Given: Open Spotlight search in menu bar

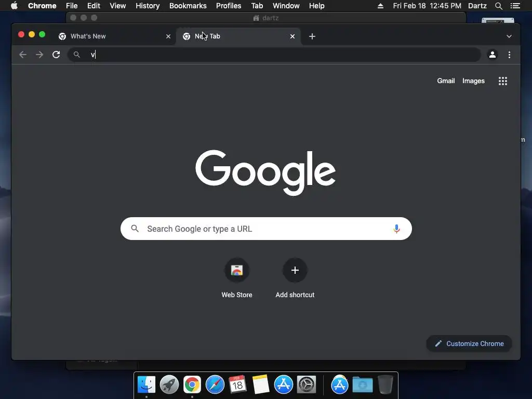Looking at the screenshot, I should (x=498, y=6).
